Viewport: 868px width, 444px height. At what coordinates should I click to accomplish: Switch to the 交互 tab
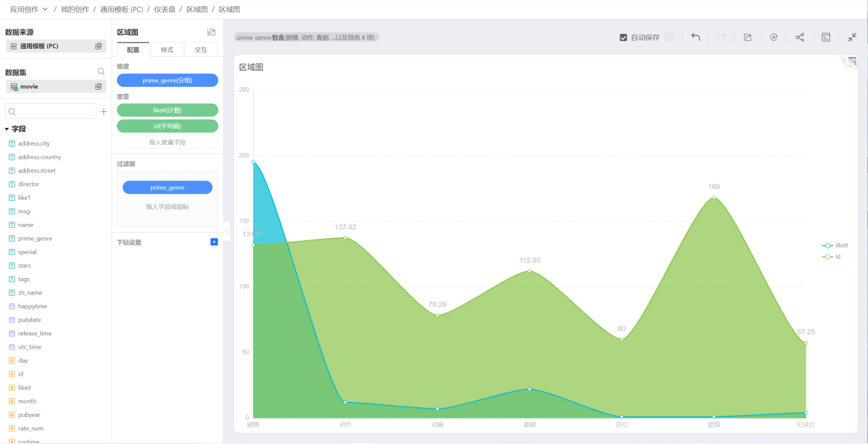(x=201, y=49)
